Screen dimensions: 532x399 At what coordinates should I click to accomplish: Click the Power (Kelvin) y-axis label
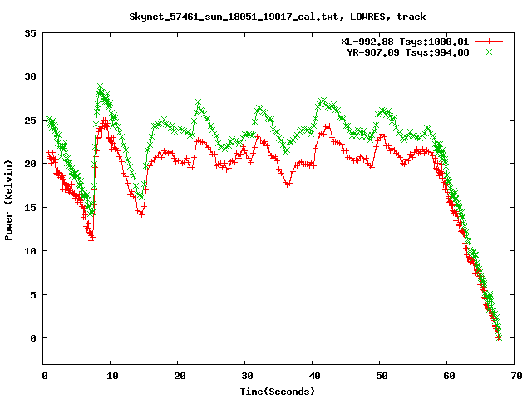tap(9, 201)
